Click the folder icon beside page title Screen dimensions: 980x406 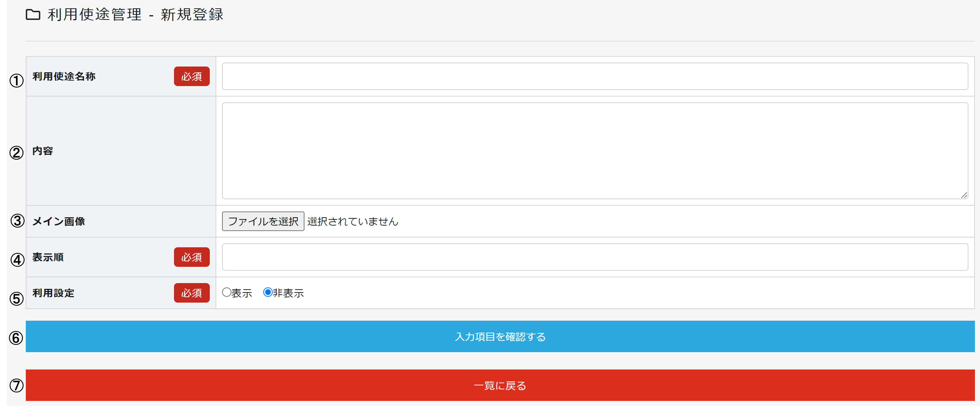(33, 15)
